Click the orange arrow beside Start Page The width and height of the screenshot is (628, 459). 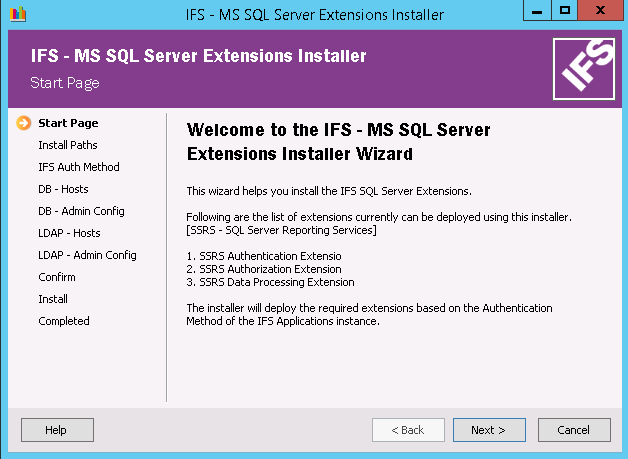pos(24,124)
